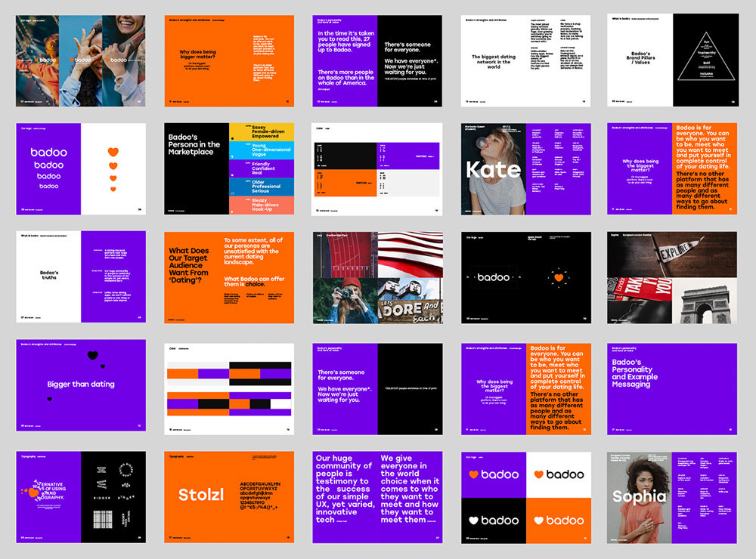View the four-color badoo logo variations slide
756x559 pixels.
coord(525,497)
